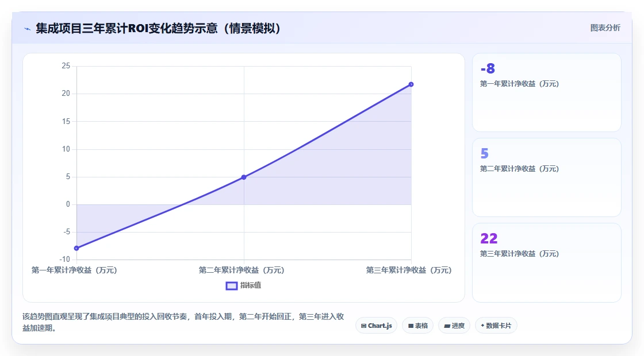Click the icon in the 表格 chip

click(411, 326)
